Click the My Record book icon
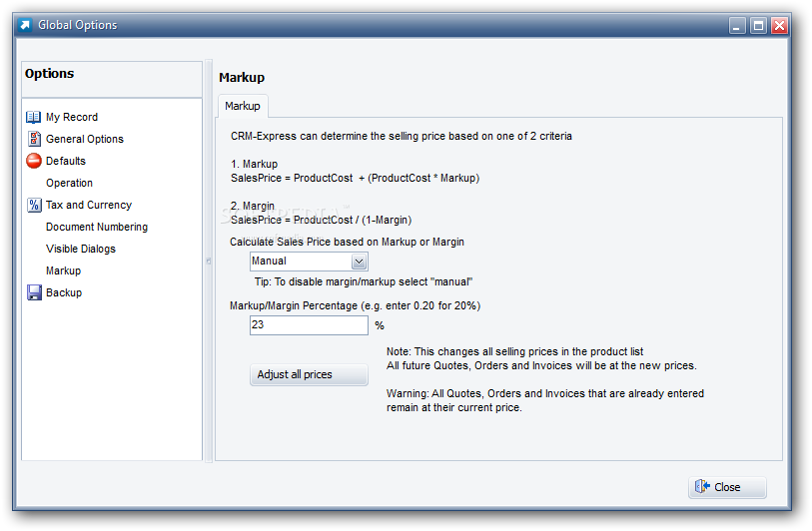The width and height of the screenshot is (812, 531). 33,117
